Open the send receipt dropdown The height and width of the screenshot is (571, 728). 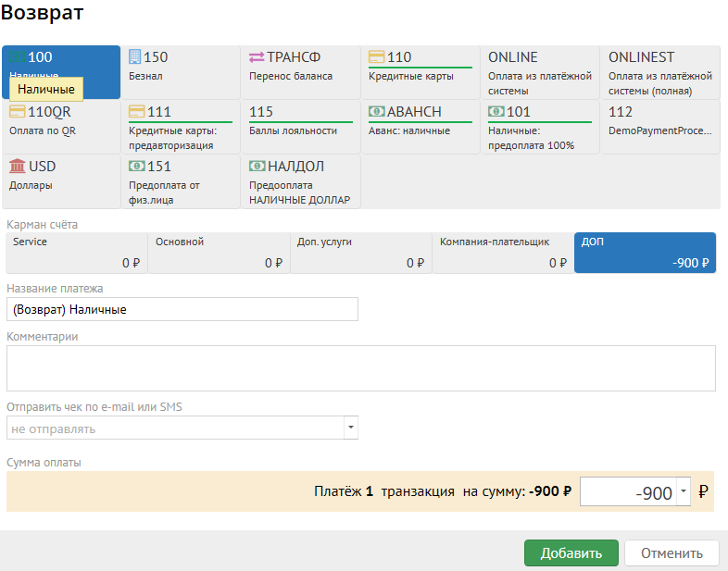[350, 428]
